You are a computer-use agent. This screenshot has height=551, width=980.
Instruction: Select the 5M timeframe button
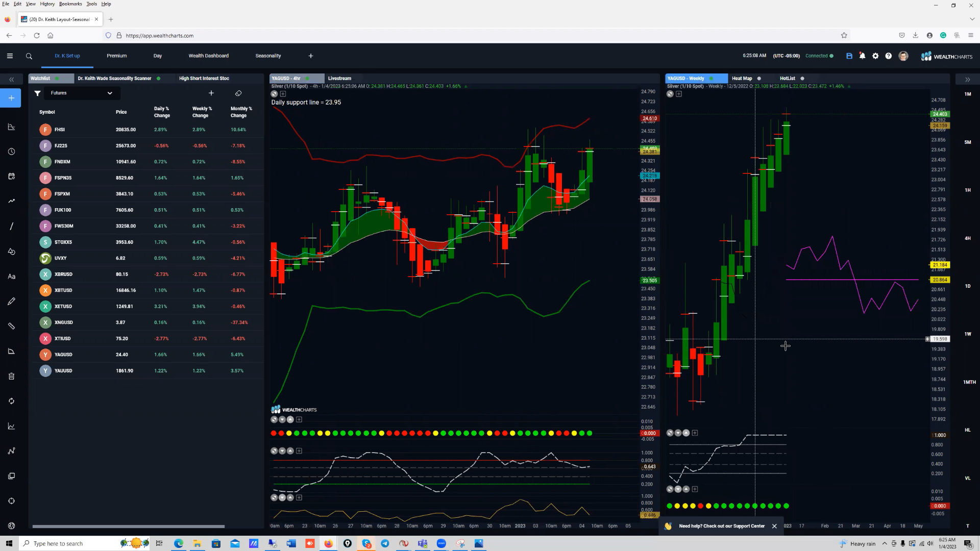pos(968,142)
